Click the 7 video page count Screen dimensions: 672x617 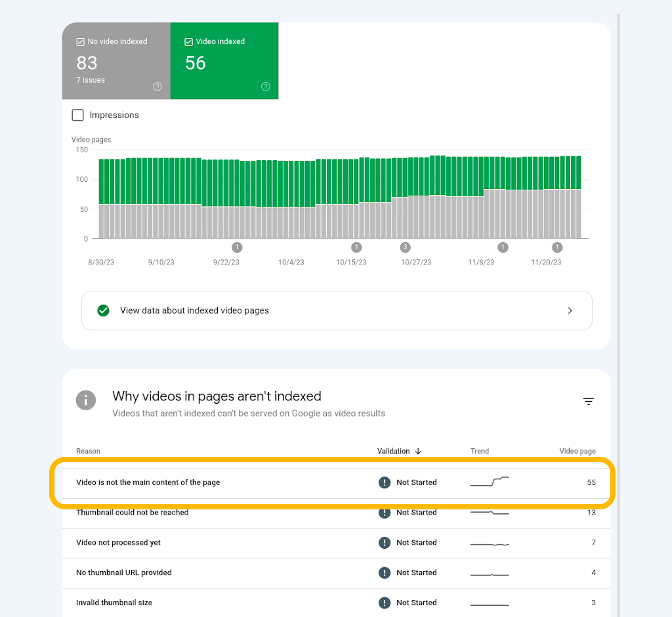pos(593,543)
